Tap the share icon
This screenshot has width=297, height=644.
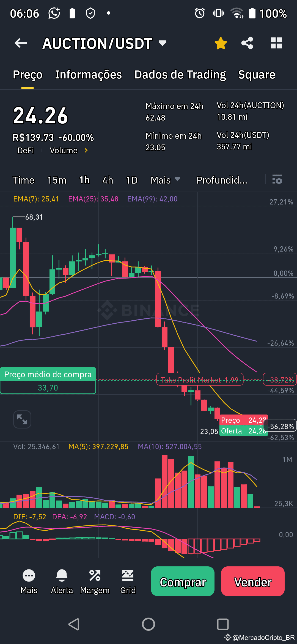point(247,43)
